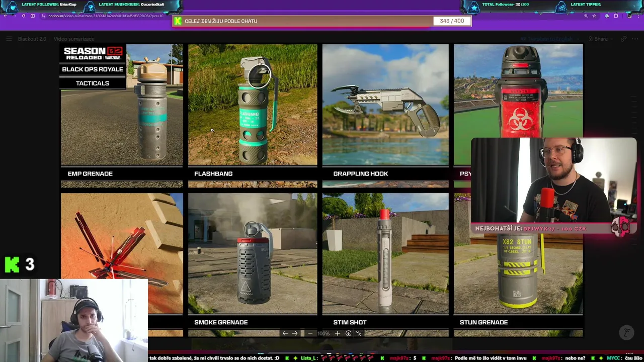Open the browser side panel icon
Image resolution: width=644 pixels, height=362 pixels.
coord(33,16)
